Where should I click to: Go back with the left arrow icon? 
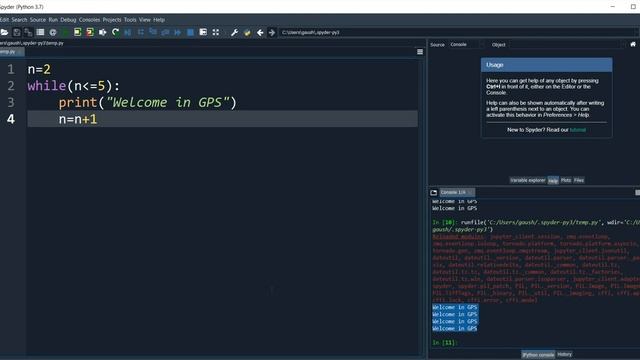260,32
